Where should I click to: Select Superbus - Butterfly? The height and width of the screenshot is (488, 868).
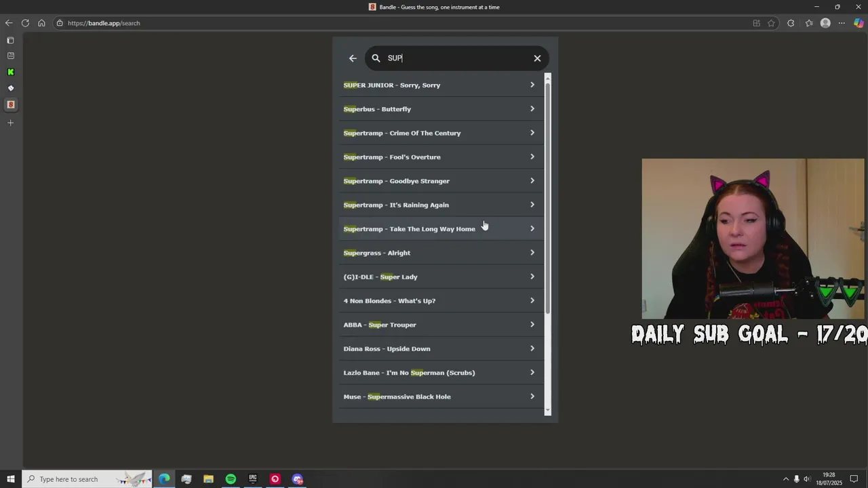(x=441, y=109)
